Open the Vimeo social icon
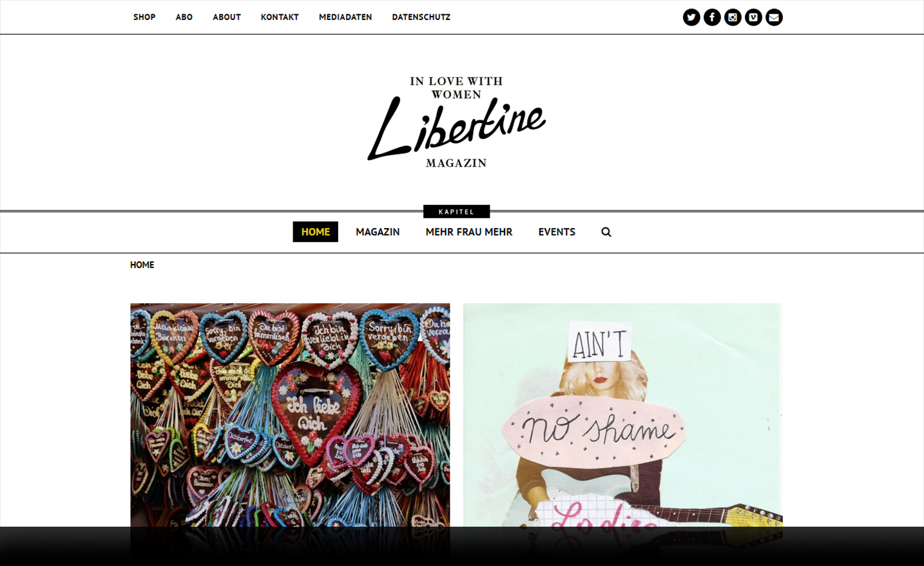924x566 pixels. [753, 17]
